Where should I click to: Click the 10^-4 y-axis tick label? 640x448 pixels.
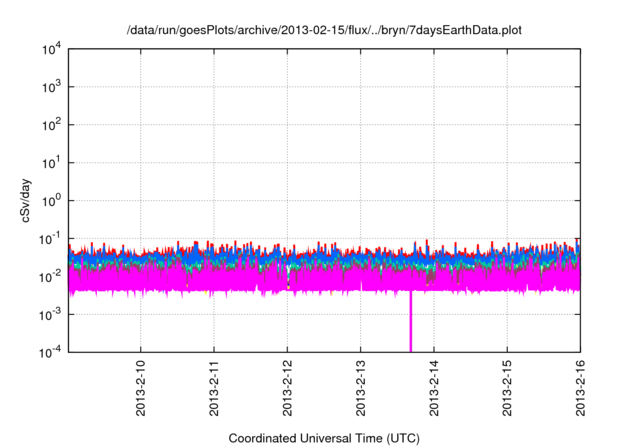click(x=50, y=352)
